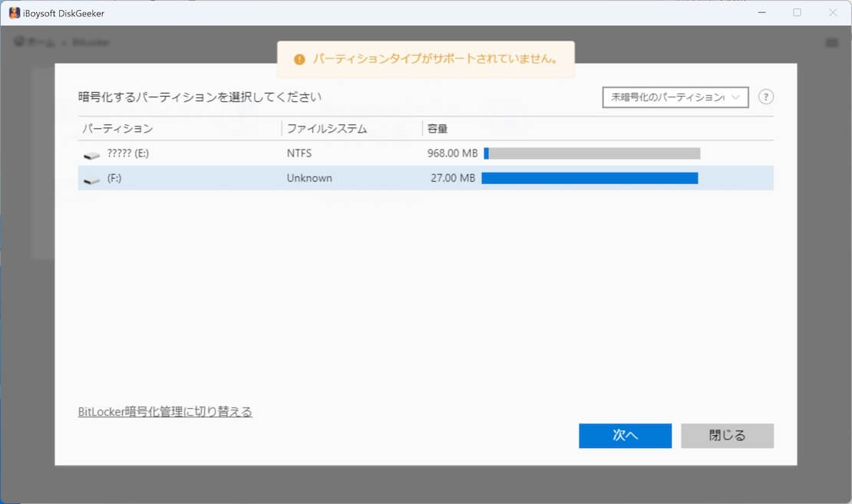Click the 27.00 MB capacity value
The image size is (852, 504).
click(453, 178)
